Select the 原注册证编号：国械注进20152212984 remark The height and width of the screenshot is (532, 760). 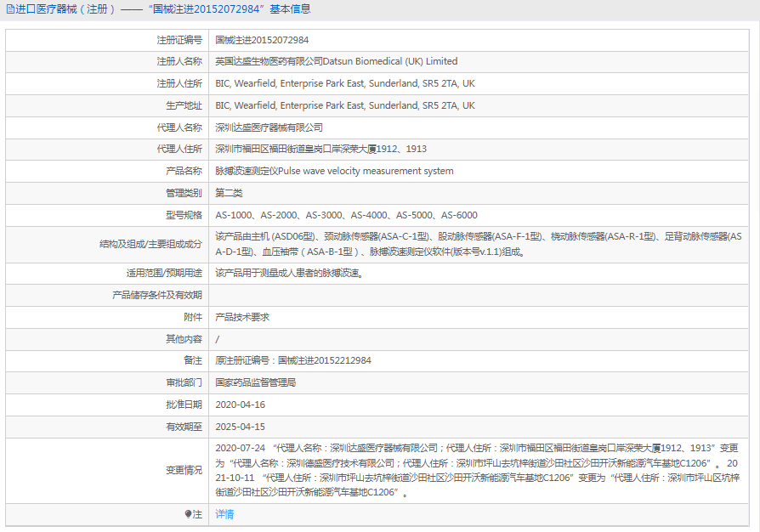[293, 360]
